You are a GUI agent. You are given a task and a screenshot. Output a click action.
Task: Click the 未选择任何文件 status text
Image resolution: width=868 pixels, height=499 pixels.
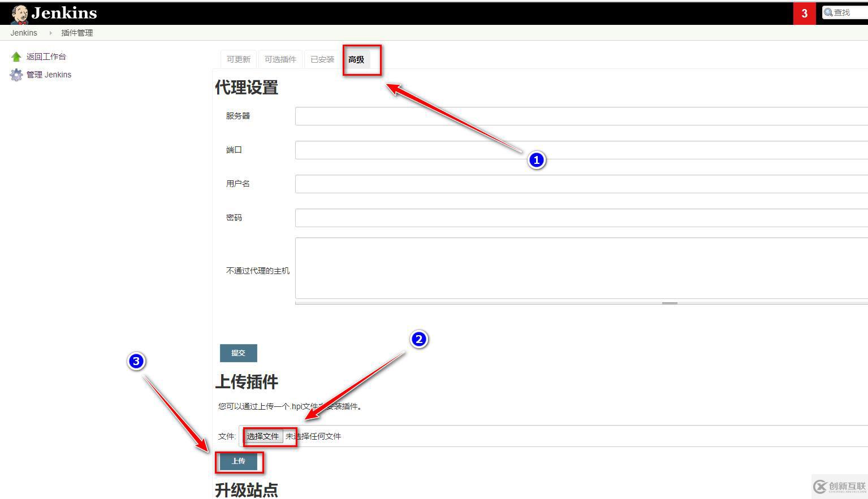tap(313, 436)
